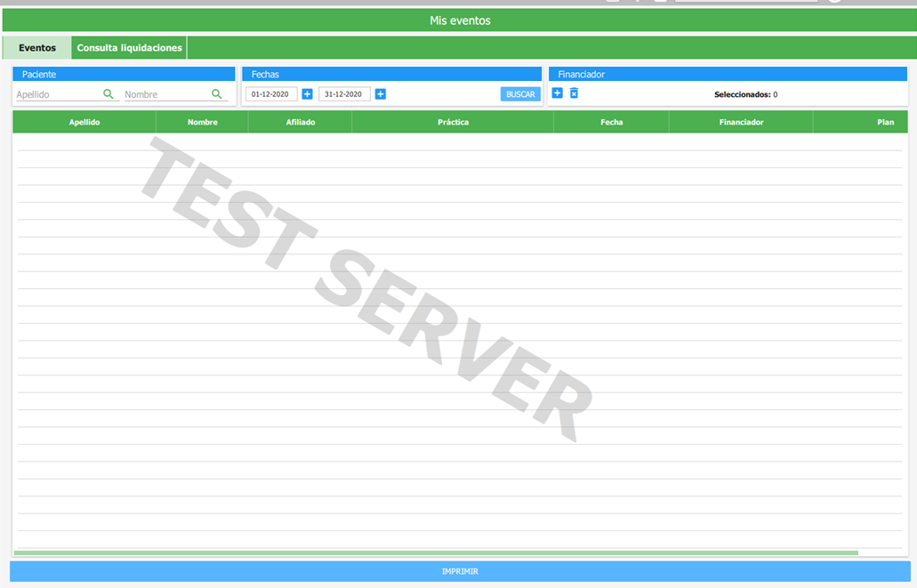Click the Plan column header
This screenshot has height=588, width=917.
tap(861, 122)
